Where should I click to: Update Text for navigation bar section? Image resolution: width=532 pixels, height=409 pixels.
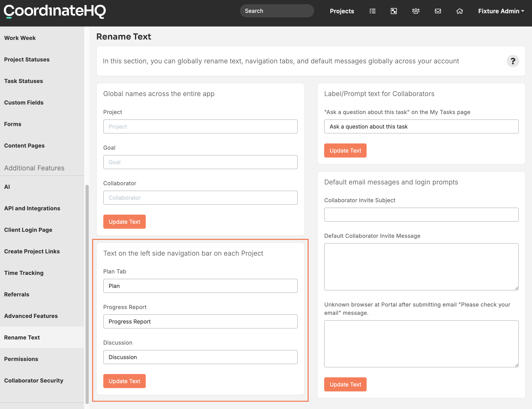tap(124, 381)
